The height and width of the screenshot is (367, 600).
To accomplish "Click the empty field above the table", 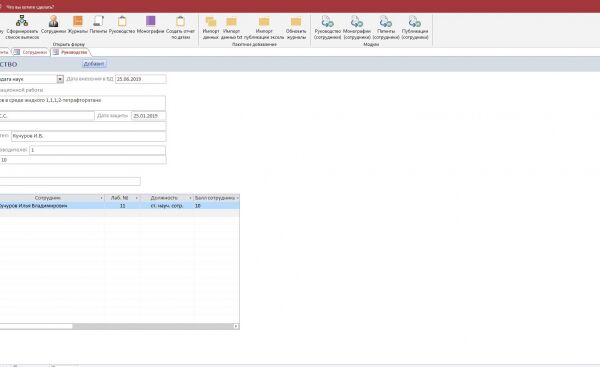I will pos(70,181).
